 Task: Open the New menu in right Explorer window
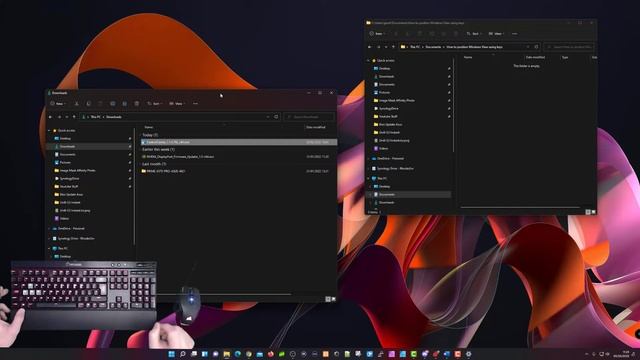click(x=376, y=34)
